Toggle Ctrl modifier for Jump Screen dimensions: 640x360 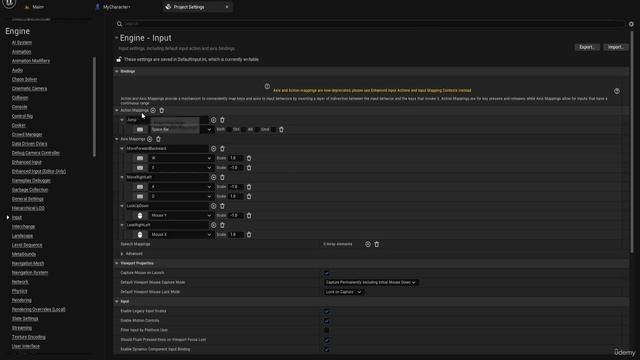pyautogui.click(x=244, y=129)
